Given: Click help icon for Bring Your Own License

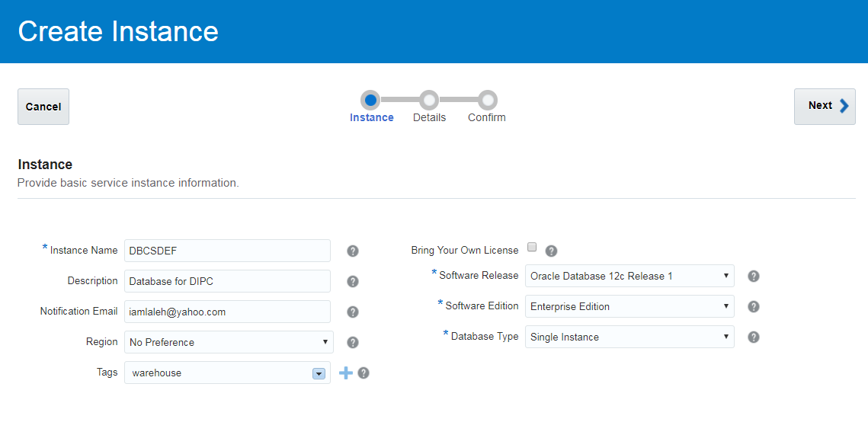Looking at the screenshot, I should coord(552,251).
